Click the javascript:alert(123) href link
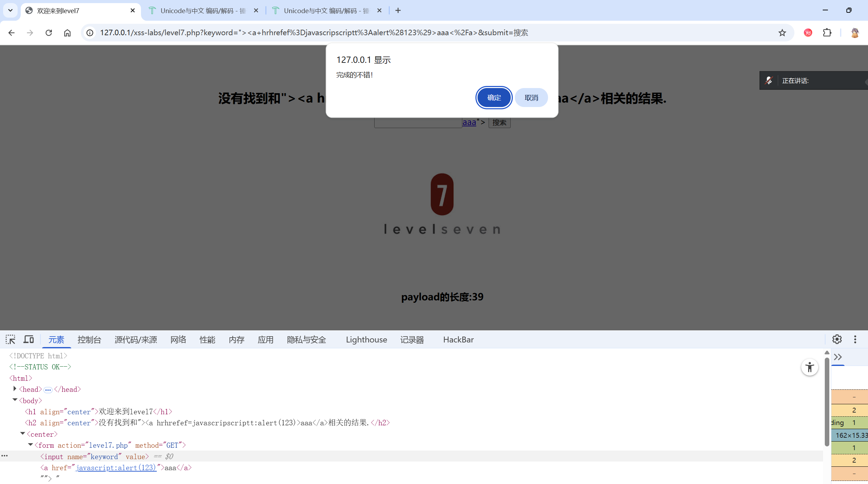 point(116,468)
